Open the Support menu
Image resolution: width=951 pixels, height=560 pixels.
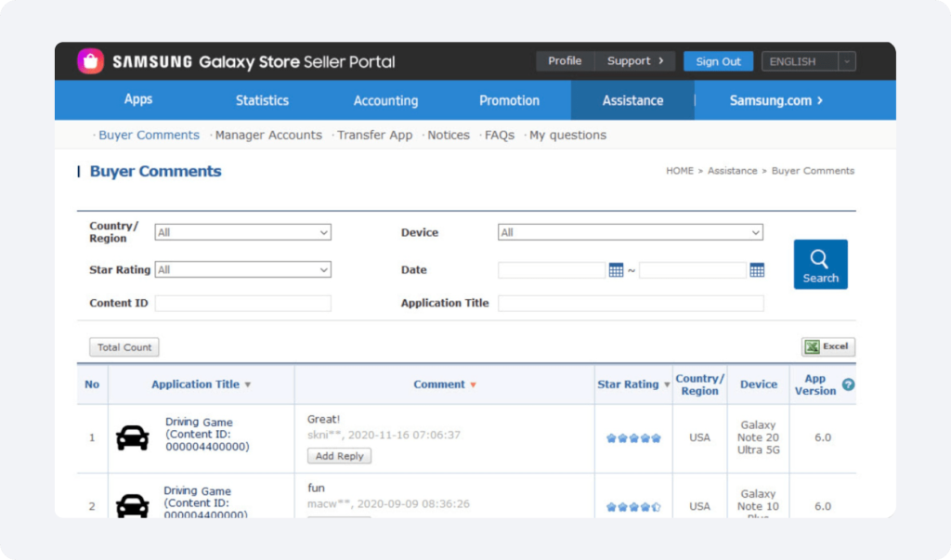[x=635, y=60]
